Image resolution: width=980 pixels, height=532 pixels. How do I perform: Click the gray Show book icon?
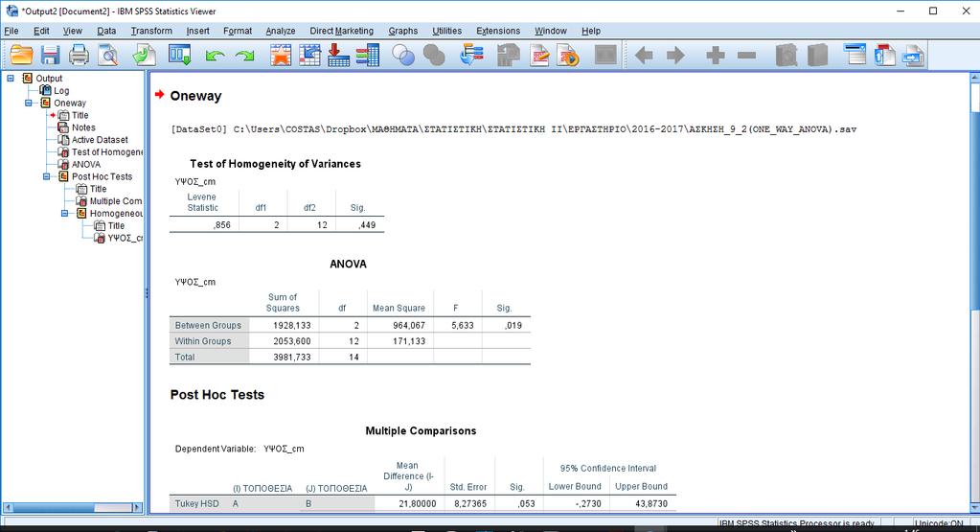click(x=786, y=56)
